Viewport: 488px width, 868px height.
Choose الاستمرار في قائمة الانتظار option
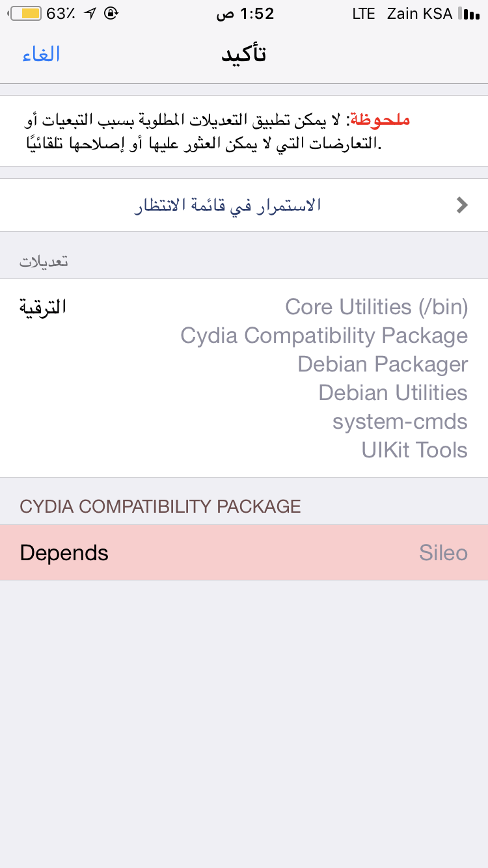click(x=228, y=206)
